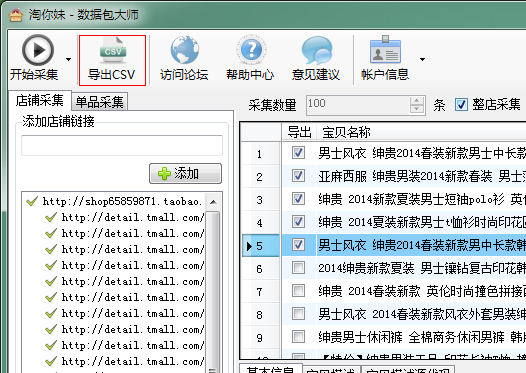Select row header number 8
The width and height of the screenshot is (526, 373).
point(260,315)
